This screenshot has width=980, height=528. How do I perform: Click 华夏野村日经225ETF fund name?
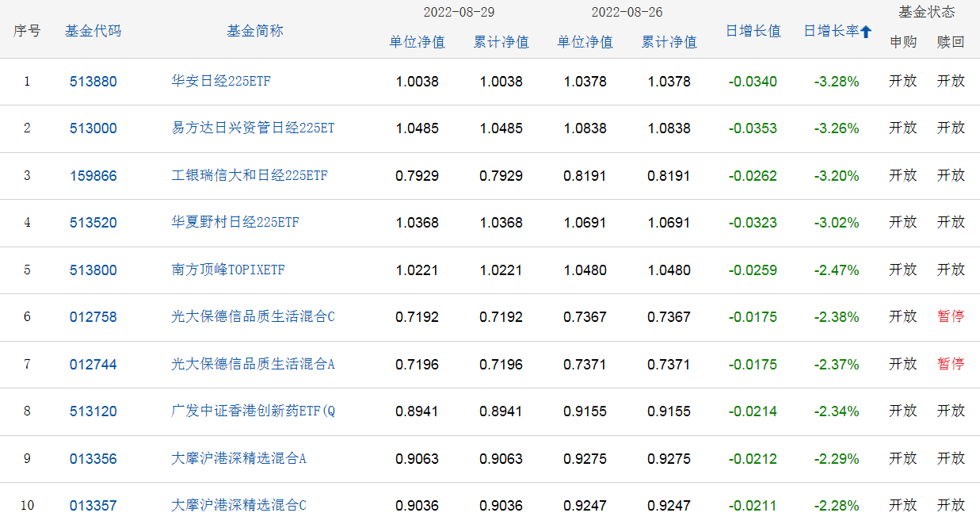(235, 223)
